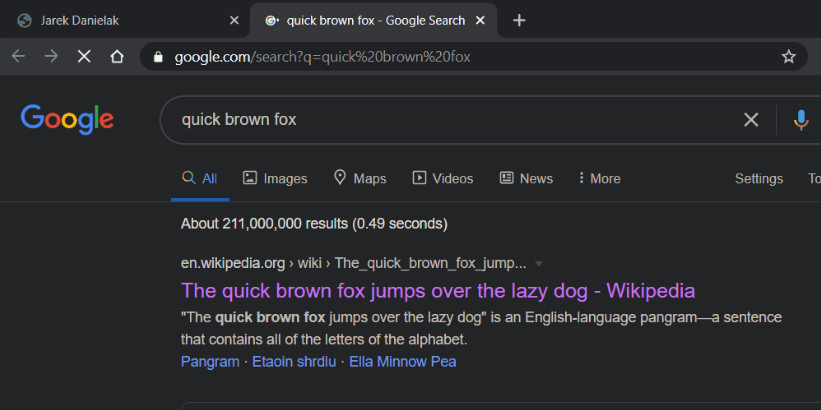Go back with the browser back arrow
Screen dimensions: 821x410
pos(18,57)
